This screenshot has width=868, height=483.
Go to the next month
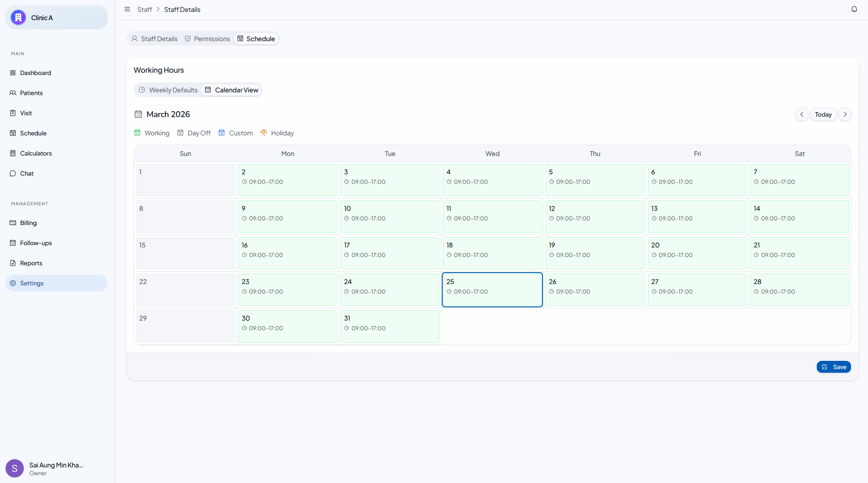pos(845,114)
